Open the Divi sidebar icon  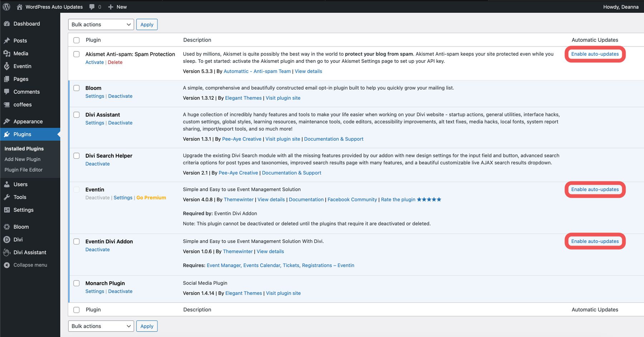click(7, 239)
